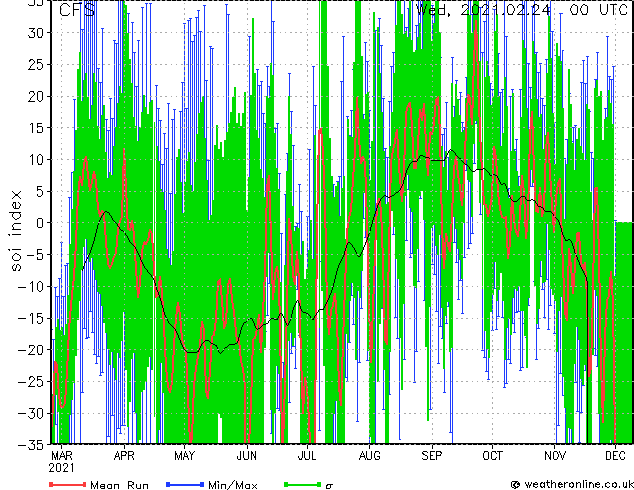Click the y-axis value -15
The image size is (634, 490).
[32, 318]
